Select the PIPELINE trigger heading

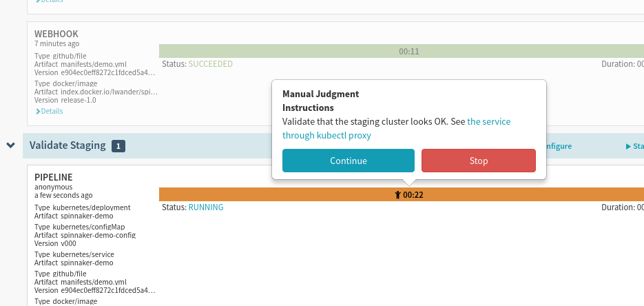click(54, 177)
